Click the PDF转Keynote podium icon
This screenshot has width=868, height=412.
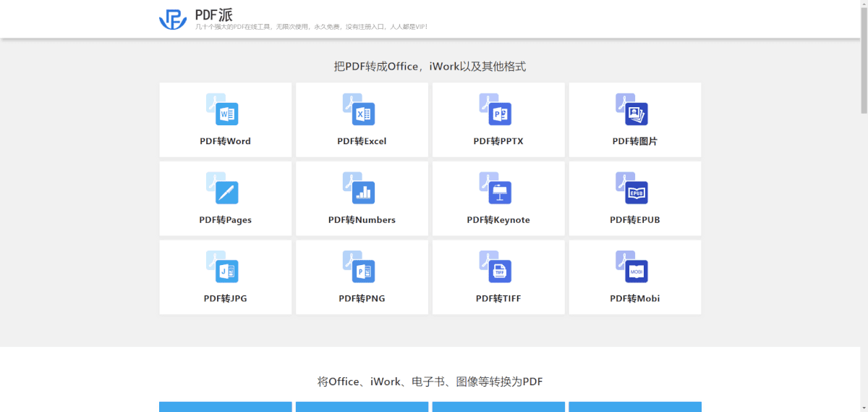[x=496, y=189]
